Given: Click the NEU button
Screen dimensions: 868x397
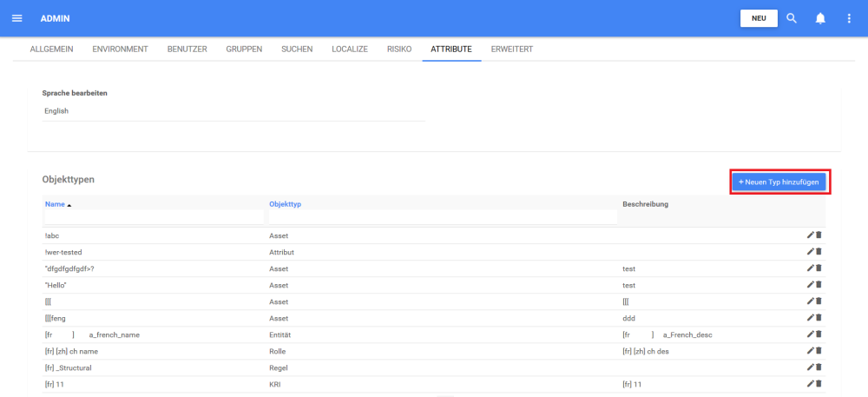Looking at the screenshot, I should click(x=759, y=18).
